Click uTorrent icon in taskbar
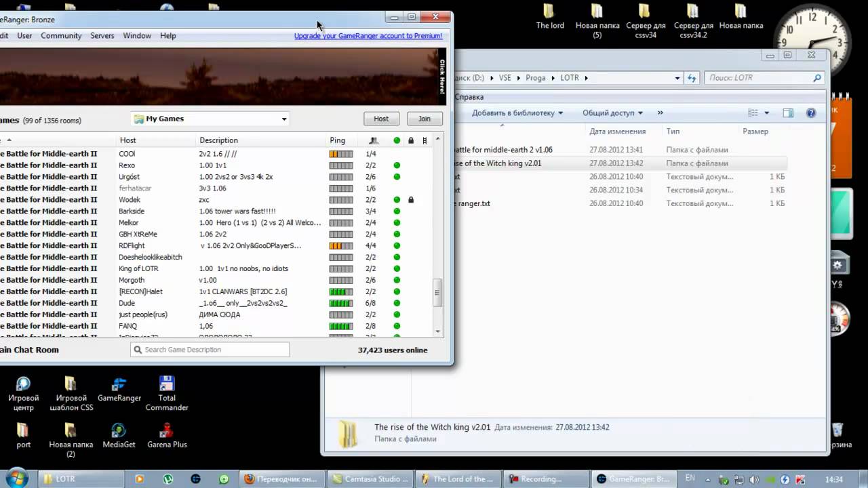The height and width of the screenshot is (488, 868). point(168,479)
